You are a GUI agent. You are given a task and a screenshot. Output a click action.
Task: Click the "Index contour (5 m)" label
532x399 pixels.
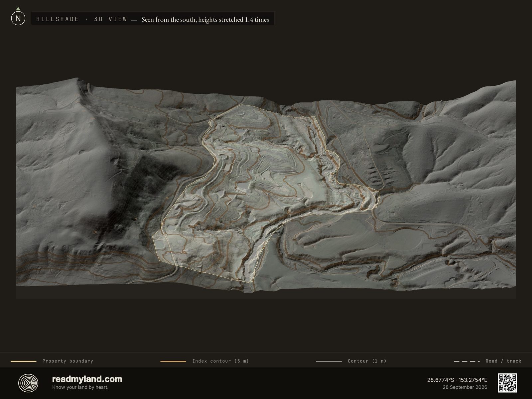coord(220,361)
